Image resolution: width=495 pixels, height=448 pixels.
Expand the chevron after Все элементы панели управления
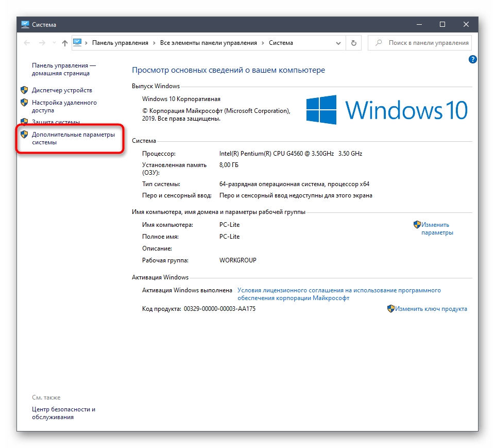click(263, 43)
